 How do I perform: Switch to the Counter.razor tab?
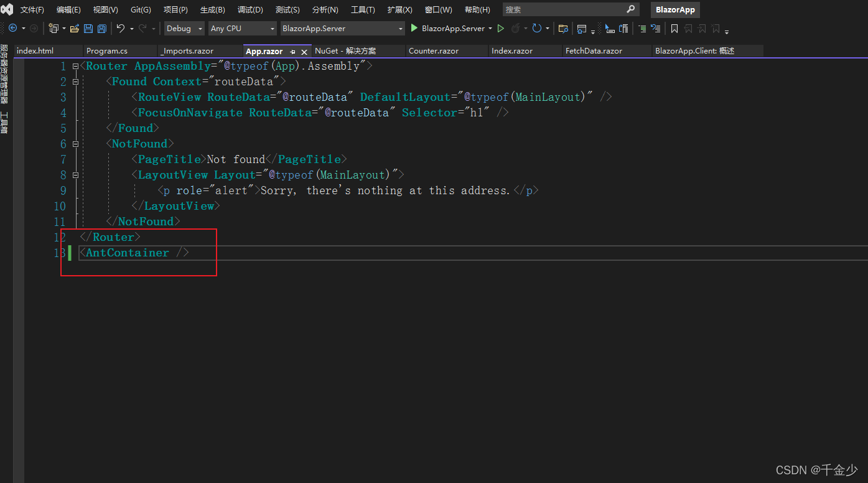[447, 51]
